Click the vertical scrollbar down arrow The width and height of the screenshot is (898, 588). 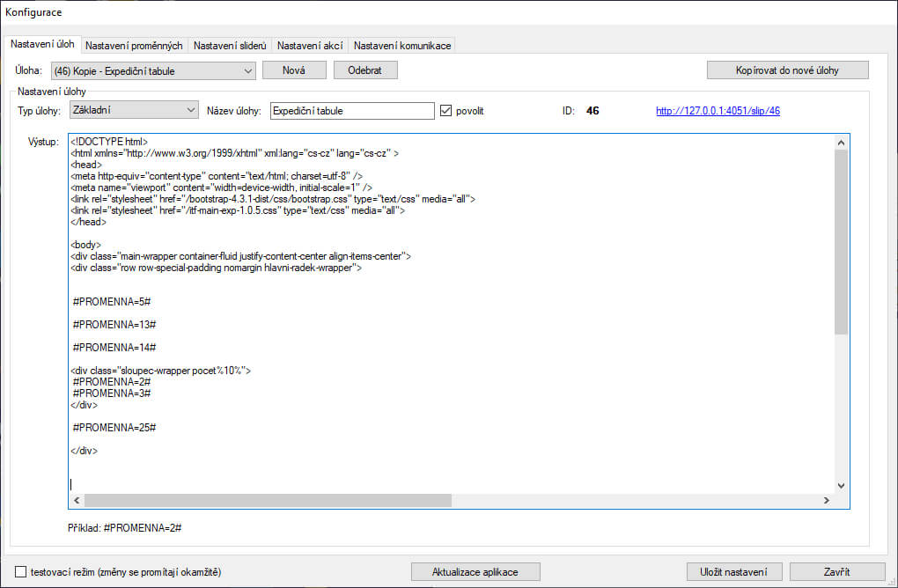[840, 485]
